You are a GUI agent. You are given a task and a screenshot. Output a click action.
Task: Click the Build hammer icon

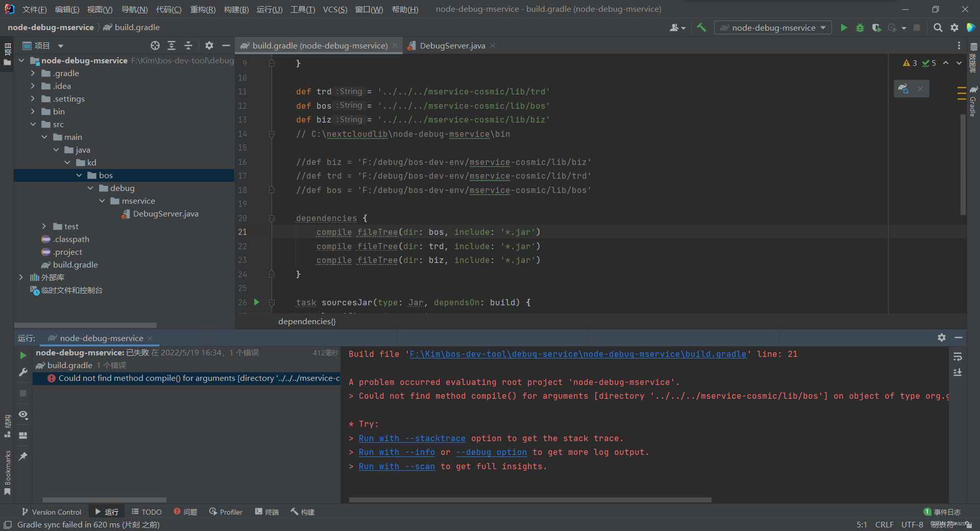[x=702, y=28]
